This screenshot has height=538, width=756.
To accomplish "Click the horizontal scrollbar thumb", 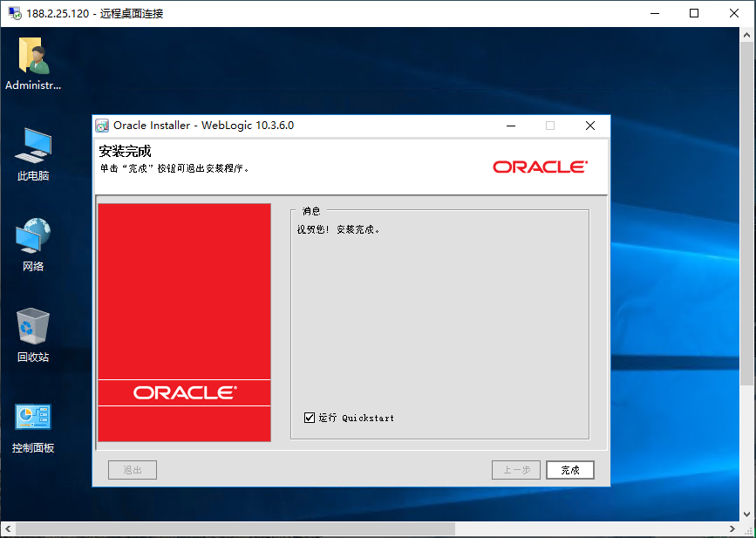I will [235, 528].
